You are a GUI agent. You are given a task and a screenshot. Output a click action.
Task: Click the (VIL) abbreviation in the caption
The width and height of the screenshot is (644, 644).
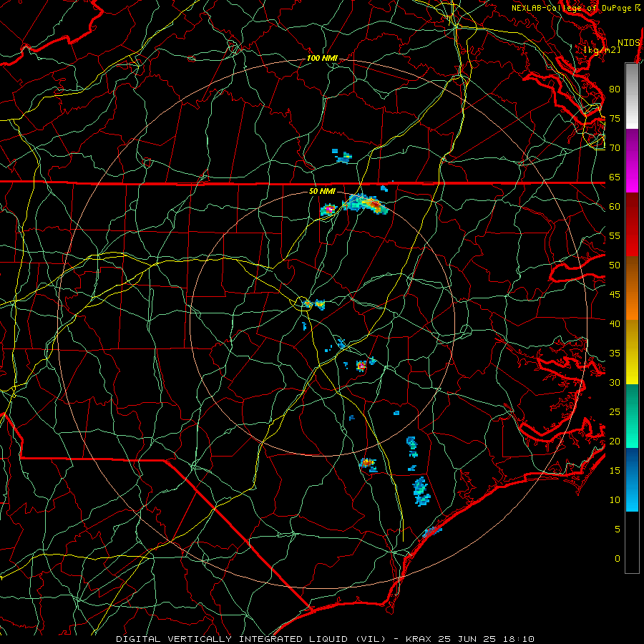pyautogui.click(x=371, y=639)
